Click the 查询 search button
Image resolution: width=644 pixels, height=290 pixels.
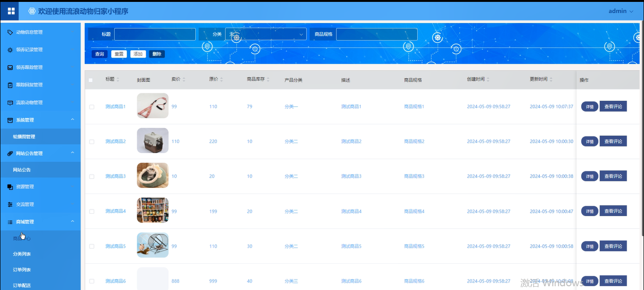[x=99, y=54]
